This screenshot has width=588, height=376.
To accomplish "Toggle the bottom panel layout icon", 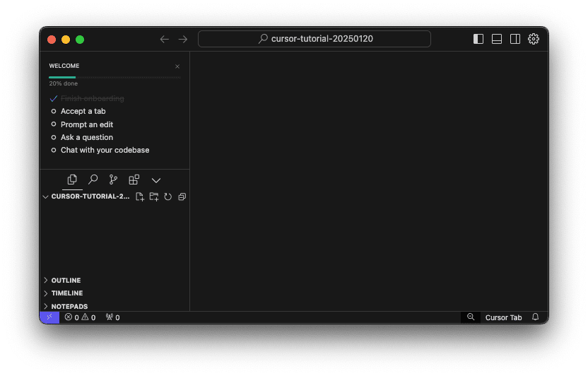I will point(497,39).
